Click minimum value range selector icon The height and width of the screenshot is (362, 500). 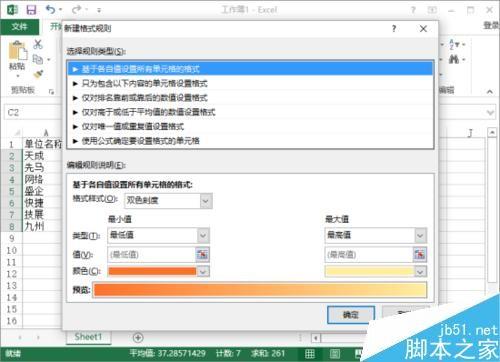pyautogui.click(x=202, y=255)
